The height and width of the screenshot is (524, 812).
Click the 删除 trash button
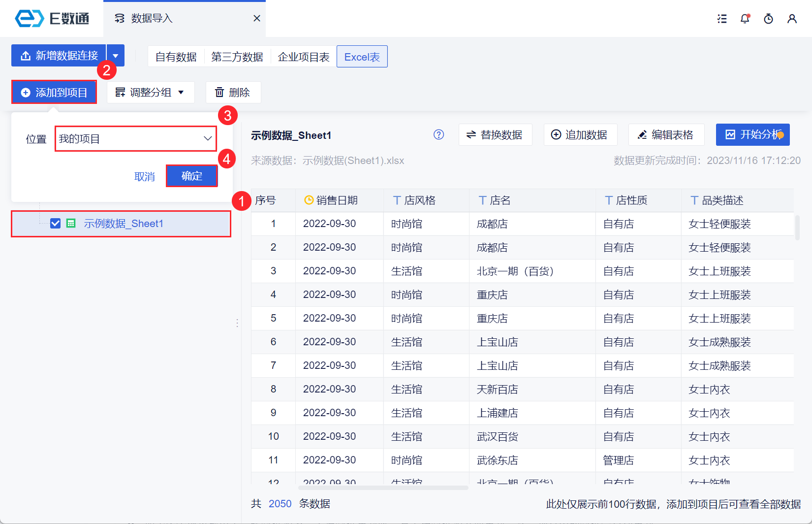pos(233,92)
